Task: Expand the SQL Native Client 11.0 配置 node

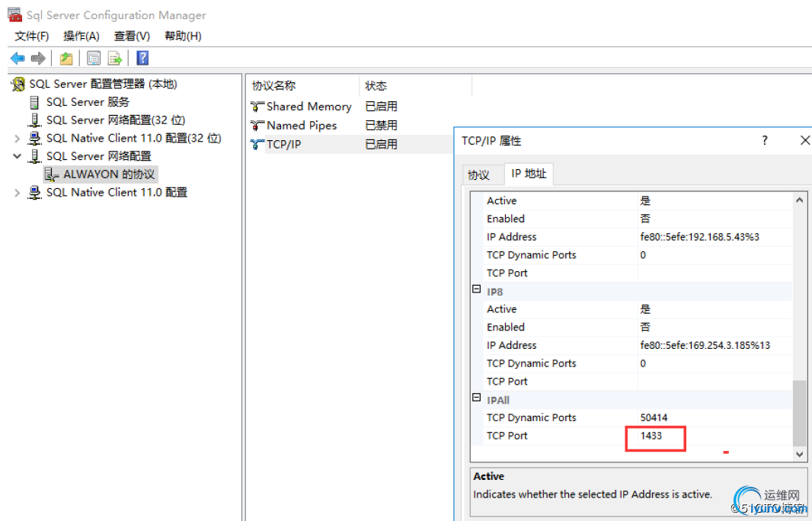Action: [x=17, y=193]
